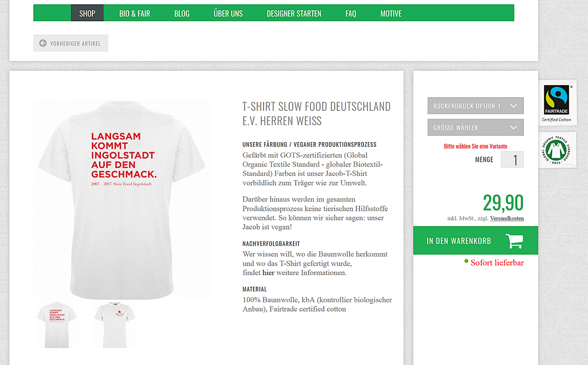Go to the Bio & Fair menu
The width and height of the screenshot is (588, 365).
tap(134, 13)
